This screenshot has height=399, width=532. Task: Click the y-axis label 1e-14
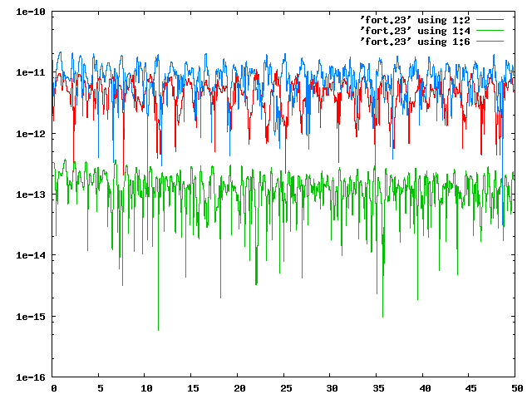[x=31, y=255]
